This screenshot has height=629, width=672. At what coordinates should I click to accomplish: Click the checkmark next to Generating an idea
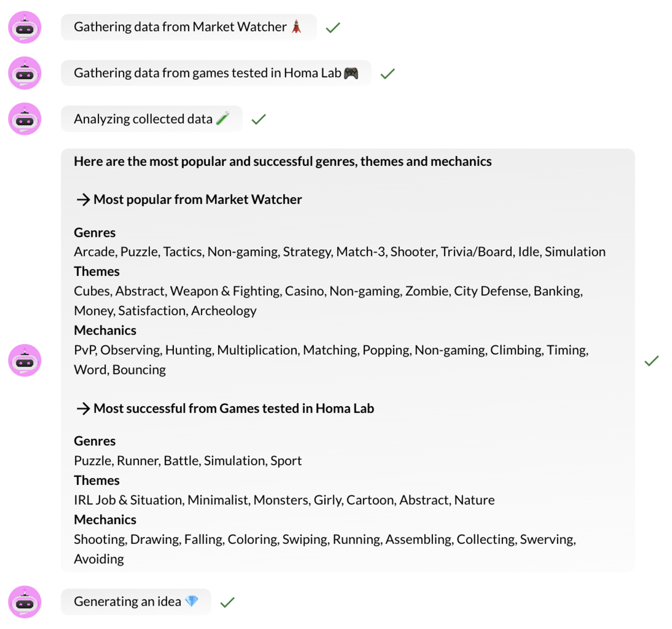pyautogui.click(x=227, y=603)
